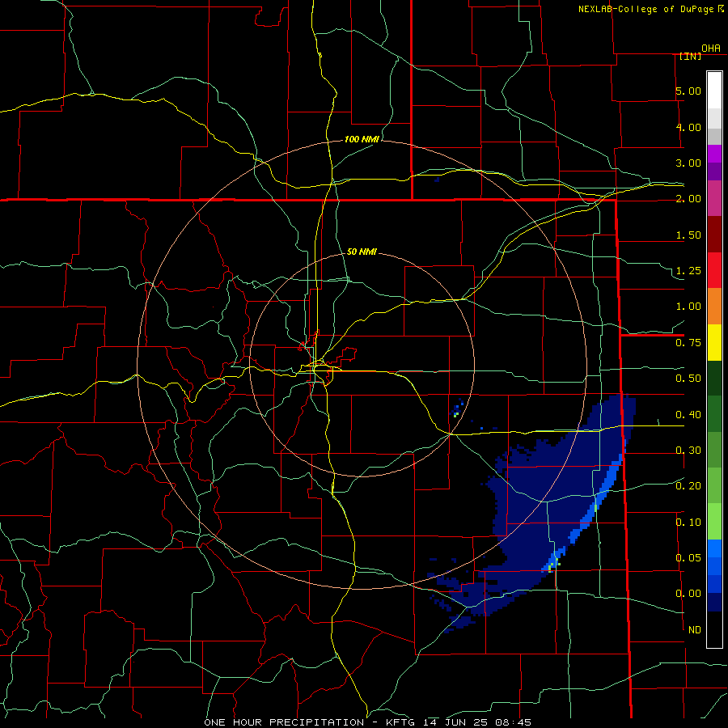Click the ONE HOUR PRECIPITATION caption text
The height and width of the screenshot is (728, 728).
click(284, 722)
